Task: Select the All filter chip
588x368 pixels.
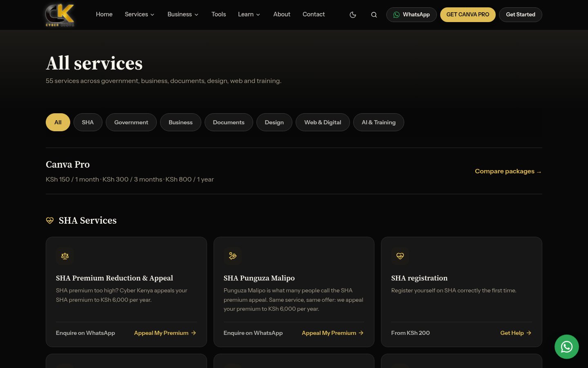Action: pyautogui.click(x=58, y=122)
